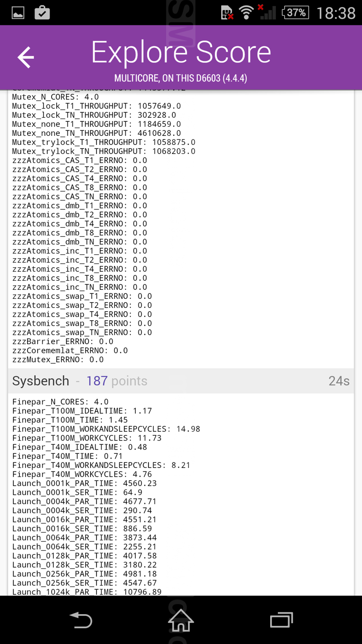Tap the battery 37% indicator

295,13
